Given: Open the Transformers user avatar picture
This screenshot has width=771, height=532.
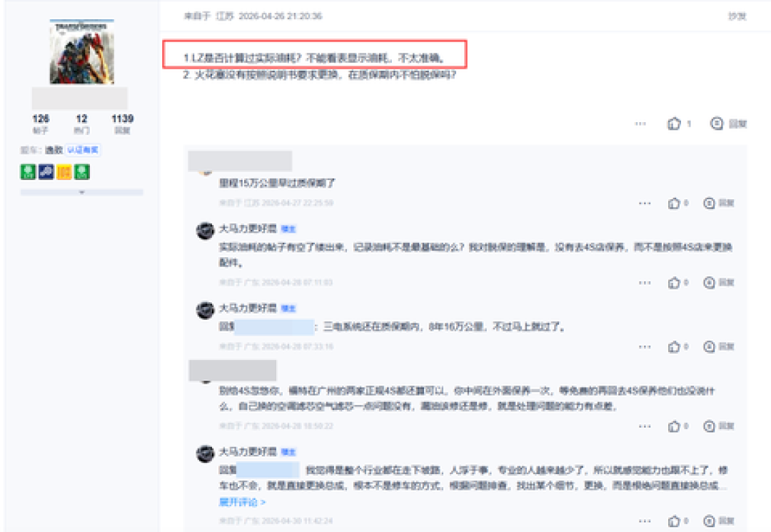Looking at the screenshot, I should coord(81,51).
